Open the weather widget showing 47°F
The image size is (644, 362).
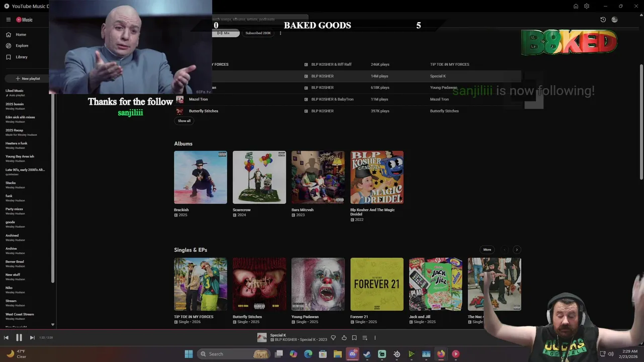coord(16,354)
